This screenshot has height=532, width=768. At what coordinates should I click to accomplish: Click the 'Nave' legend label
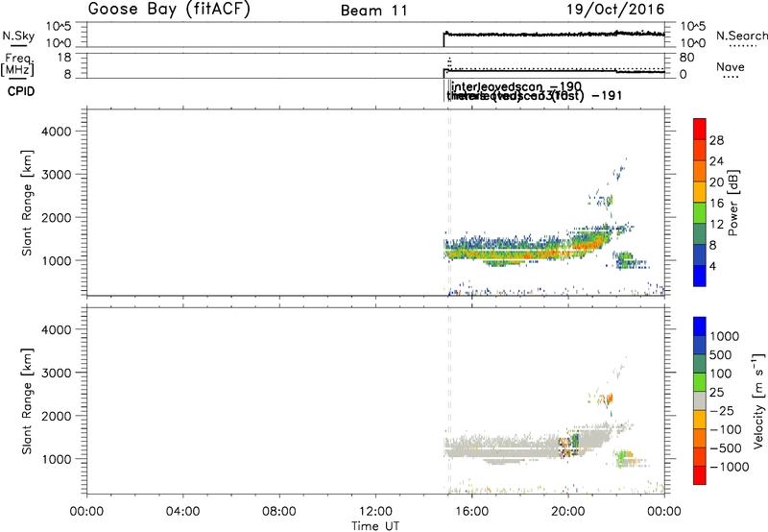coord(731,66)
